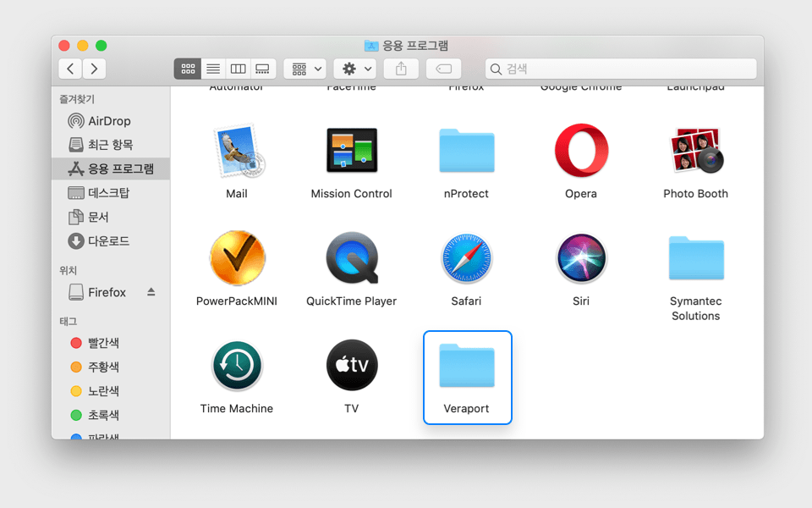Eject the Firefox volume

151,292
